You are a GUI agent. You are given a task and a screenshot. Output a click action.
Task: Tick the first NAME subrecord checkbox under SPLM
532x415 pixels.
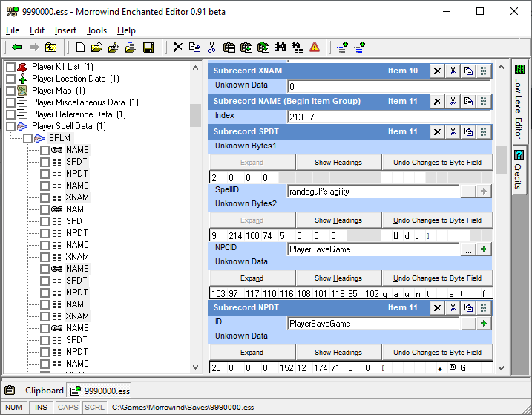[x=45, y=150]
